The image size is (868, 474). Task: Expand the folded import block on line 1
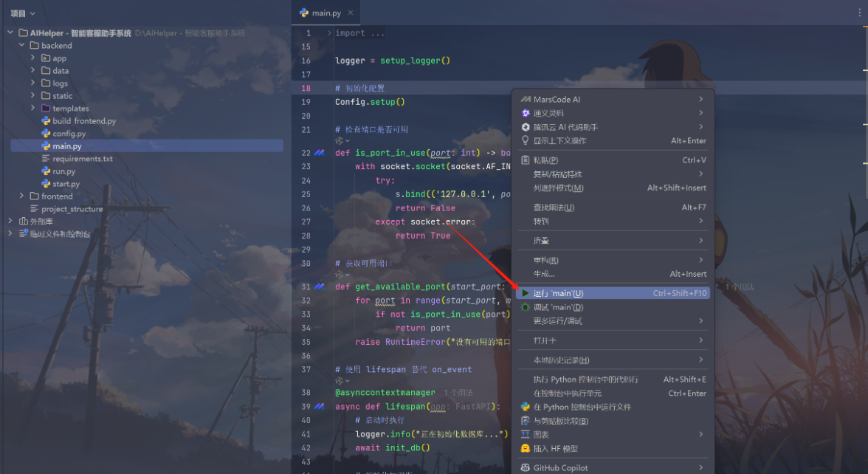coord(329,33)
